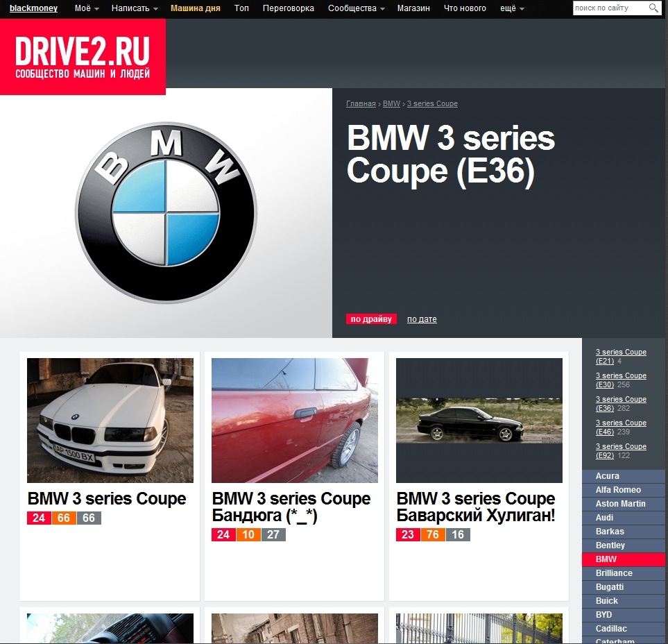Select highlighted BMW brand item
The height and width of the screenshot is (644, 668).
click(x=624, y=559)
